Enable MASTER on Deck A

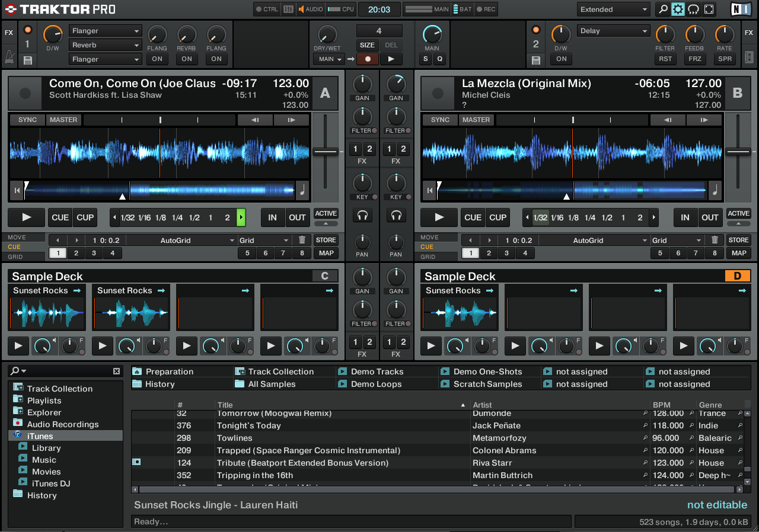click(63, 120)
